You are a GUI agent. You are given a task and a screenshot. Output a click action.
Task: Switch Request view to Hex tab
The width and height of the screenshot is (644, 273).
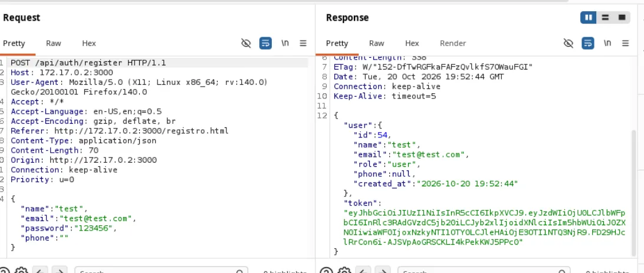[x=88, y=43]
